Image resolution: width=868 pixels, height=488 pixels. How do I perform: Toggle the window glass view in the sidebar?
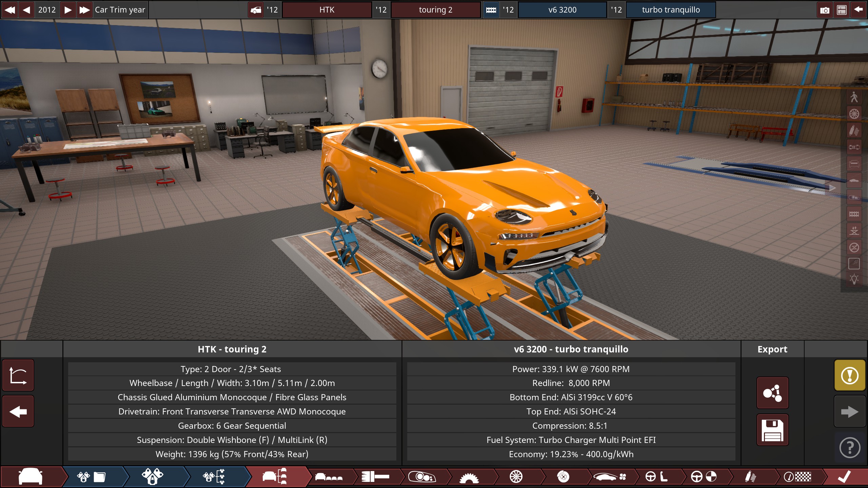tap(854, 264)
